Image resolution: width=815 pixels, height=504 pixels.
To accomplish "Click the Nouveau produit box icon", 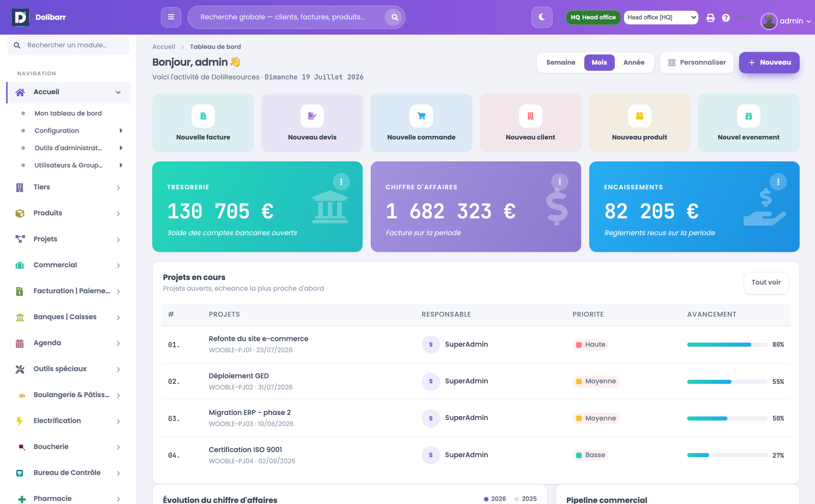I will (639, 116).
